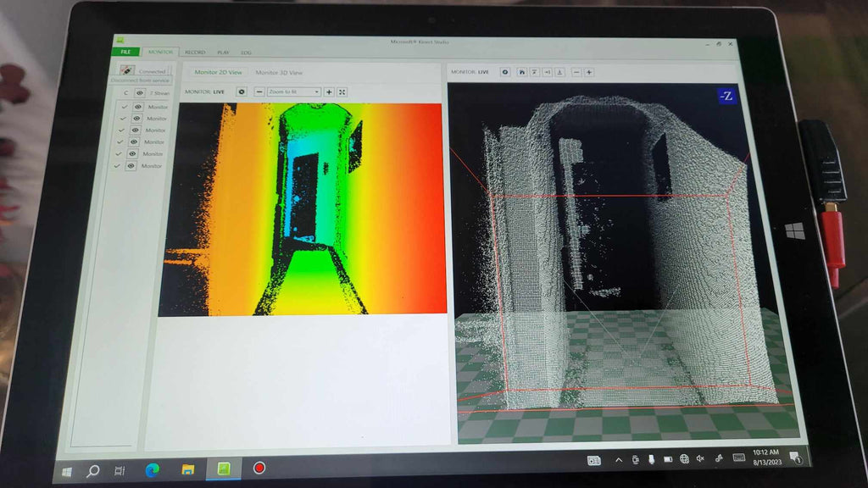Fit the 2D view to full extent
This screenshot has width=868, height=488.
(x=342, y=91)
